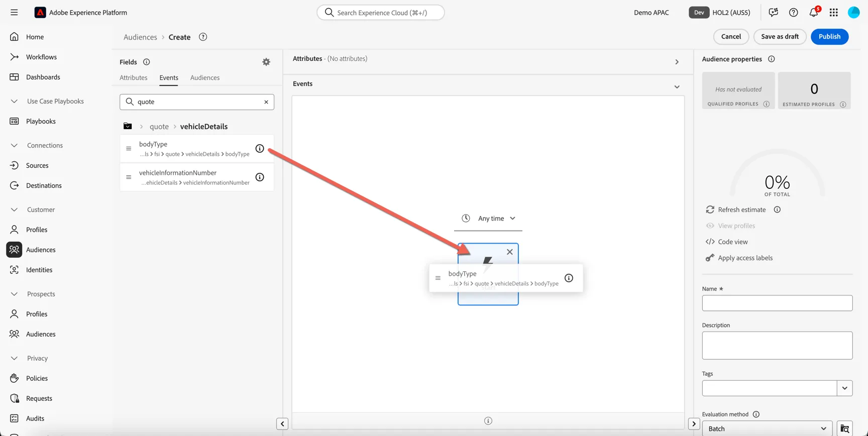Show info for bodyType field in list
Image resolution: width=868 pixels, height=436 pixels.
(x=260, y=149)
